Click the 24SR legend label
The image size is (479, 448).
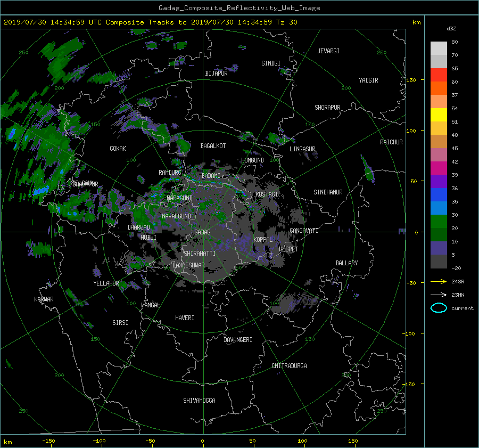(458, 281)
